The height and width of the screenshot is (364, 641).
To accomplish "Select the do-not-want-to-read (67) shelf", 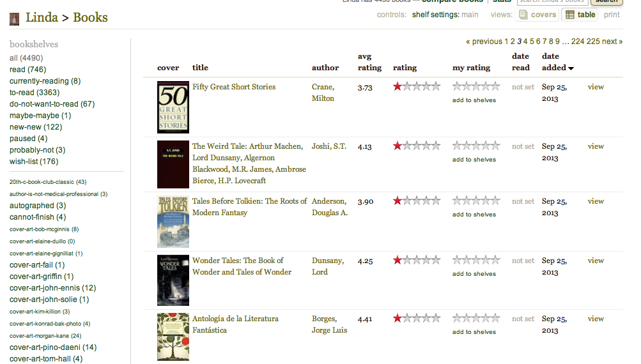I will 52,103.
